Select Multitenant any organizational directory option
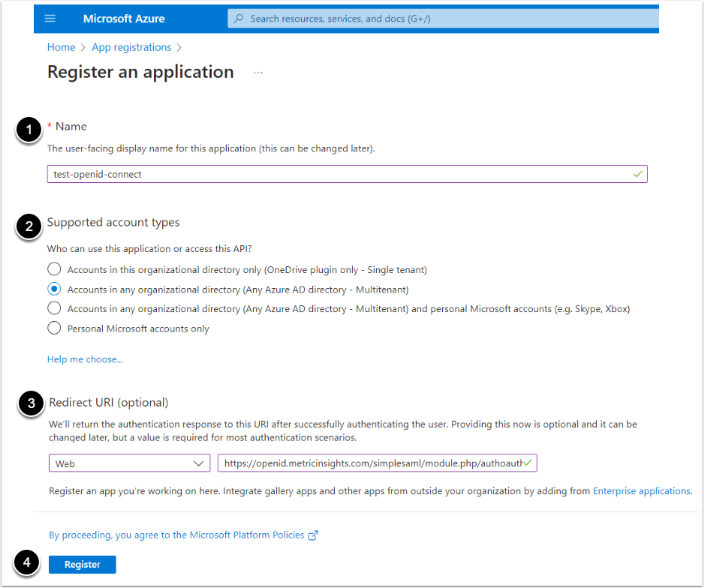 tap(54, 289)
